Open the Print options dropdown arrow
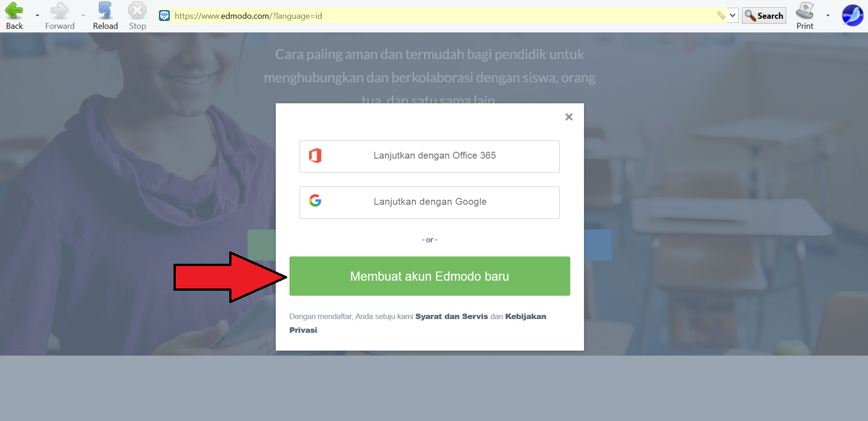868x421 pixels. (828, 16)
